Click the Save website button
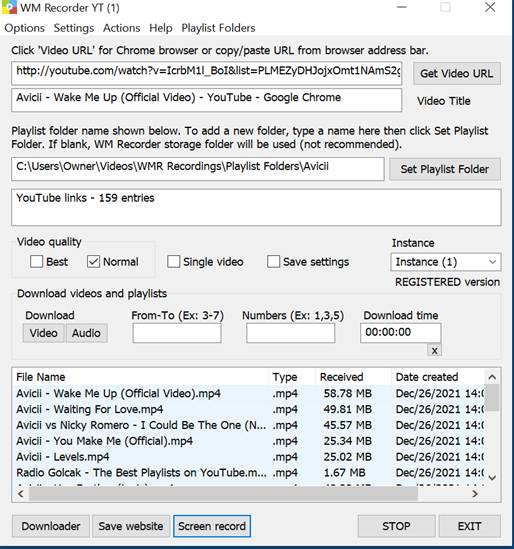Image resolution: width=514 pixels, height=549 pixels. pos(131,526)
